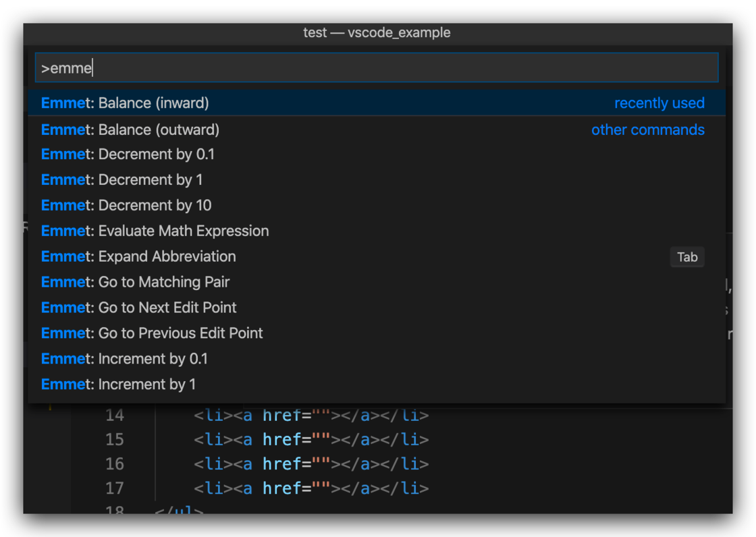Select Emmet: Evaluate Math Expression
756x537 pixels.
155,231
